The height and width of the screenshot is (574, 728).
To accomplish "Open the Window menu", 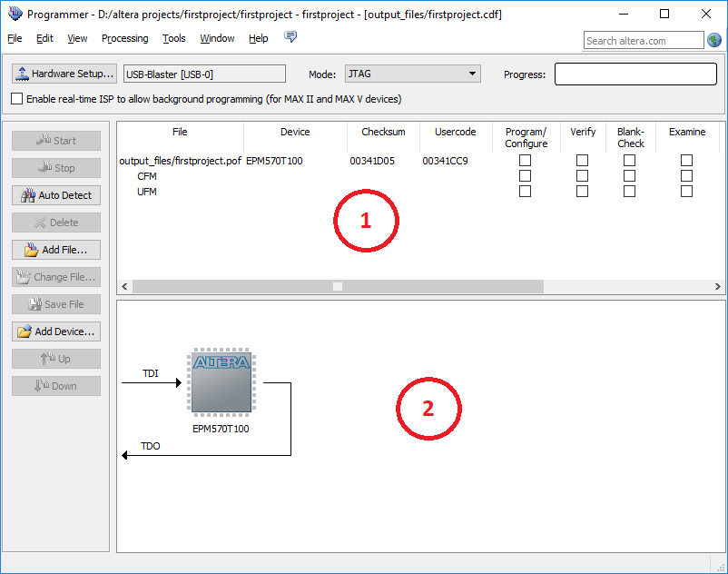I will 217,38.
